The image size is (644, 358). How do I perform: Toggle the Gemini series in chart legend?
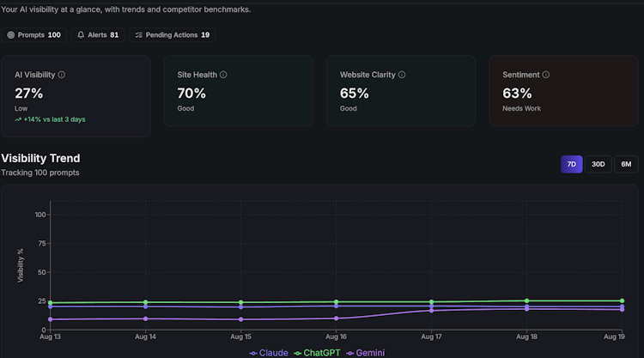(x=366, y=353)
